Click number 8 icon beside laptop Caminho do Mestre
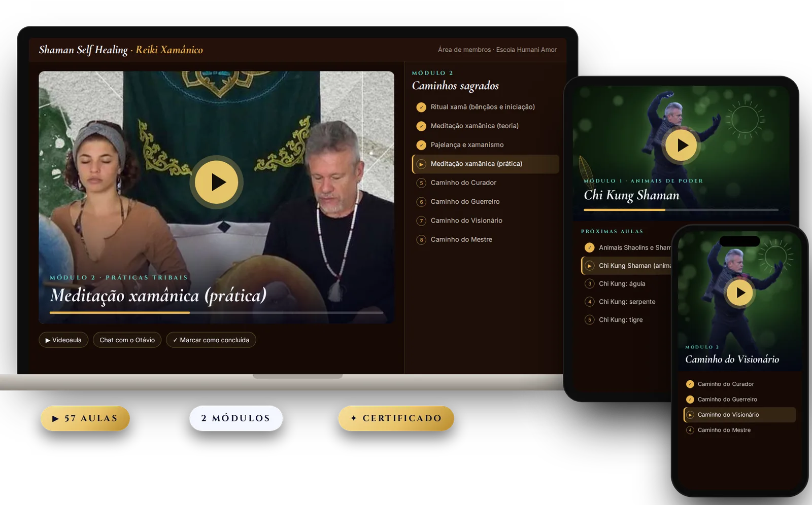This screenshot has width=812, height=505. click(x=421, y=240)
